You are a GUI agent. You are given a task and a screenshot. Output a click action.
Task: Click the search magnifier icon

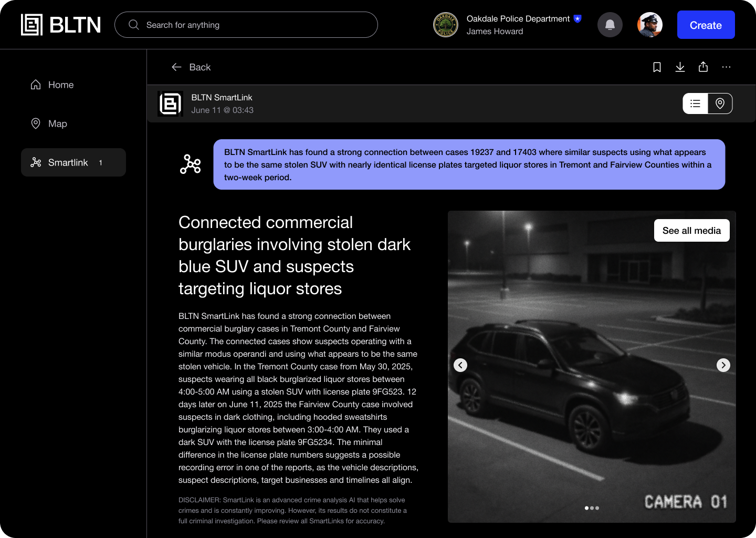coord(134,25)
